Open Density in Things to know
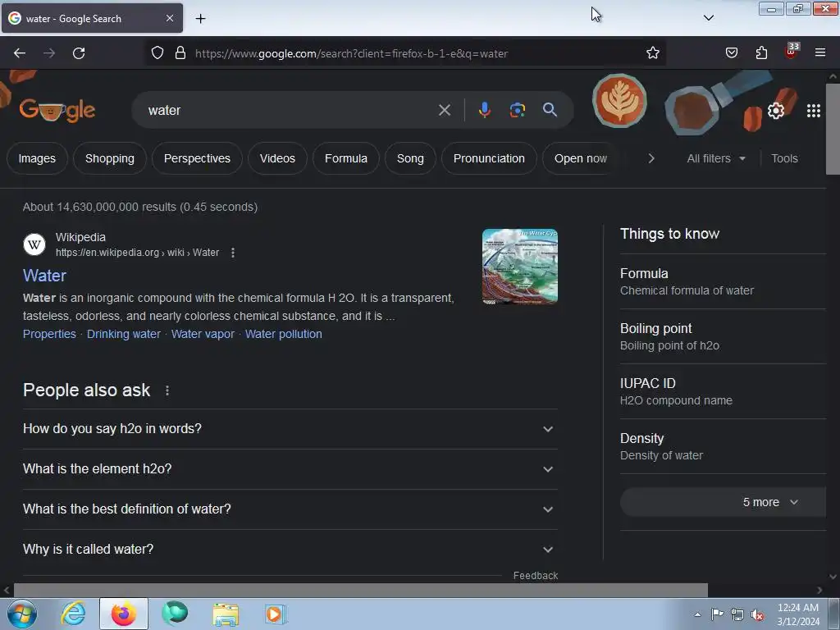The width and height of the screenshot is (840, 630). [723, 447]
